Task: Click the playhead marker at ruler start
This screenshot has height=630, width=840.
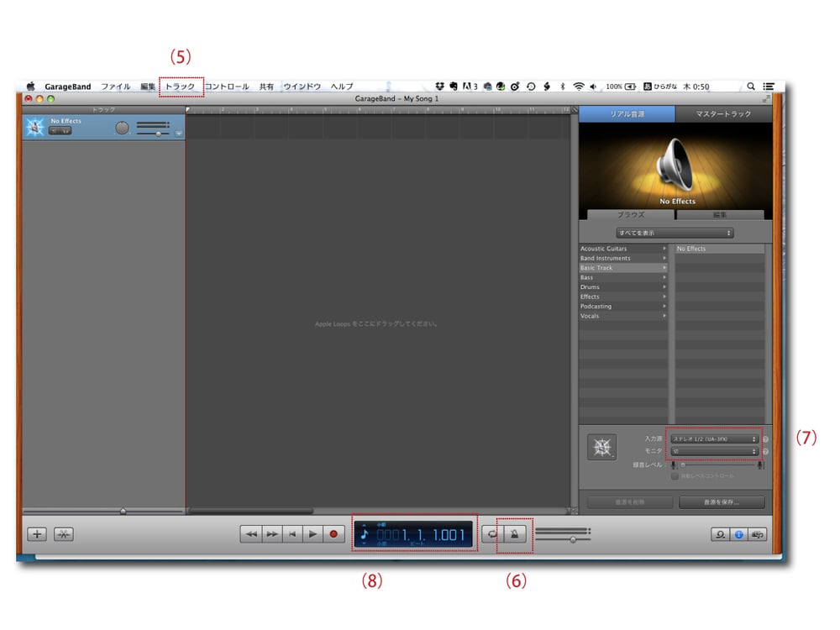Action: [188, 109]
